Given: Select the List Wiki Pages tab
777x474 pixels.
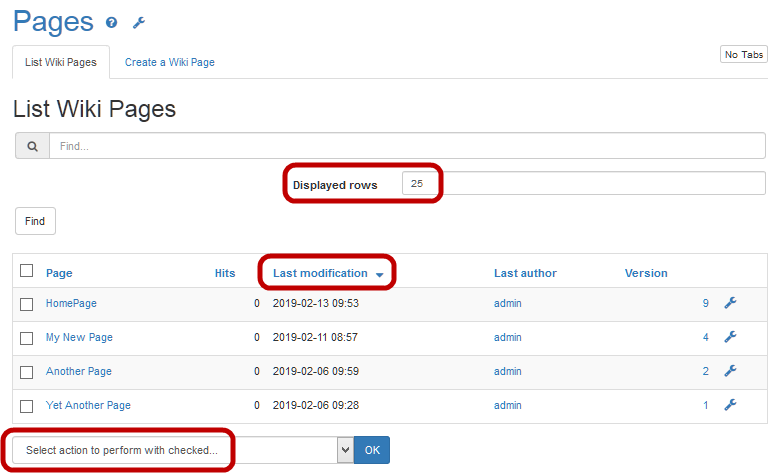Looking at the screenshot, I should tap(61, 62).
